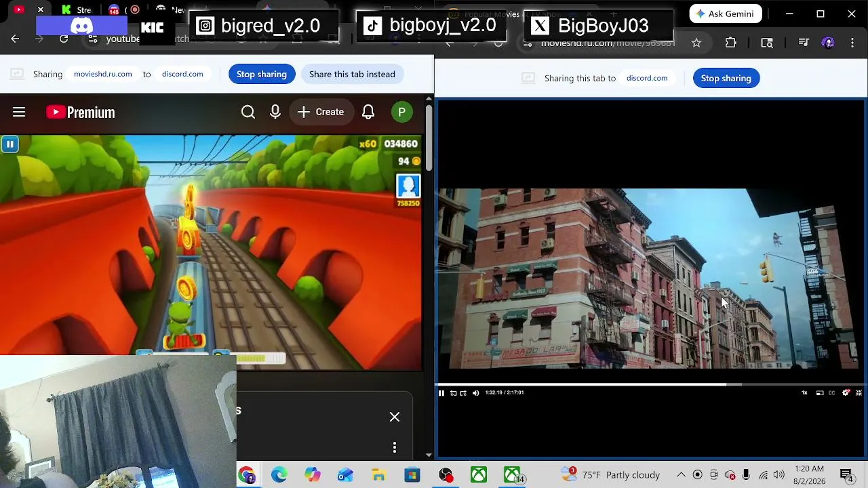The width and height of the screenshot is (868, 488).
Task: Open Chrome three-dot menu
Action: tap(853, 43)
